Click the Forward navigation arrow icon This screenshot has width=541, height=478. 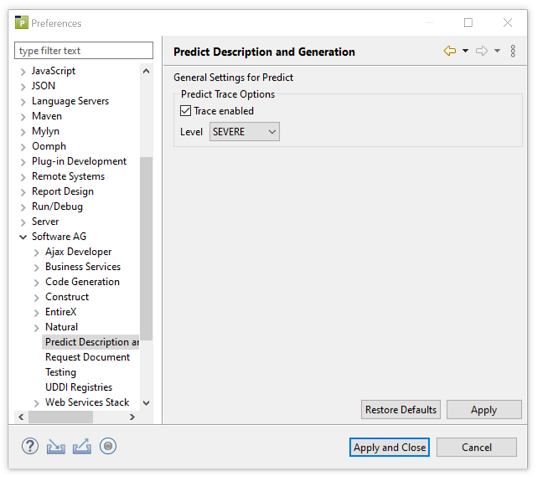click(x=482, y=51)
